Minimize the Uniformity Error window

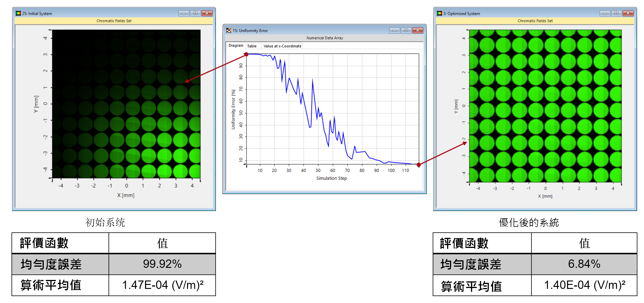click(394, 31)
